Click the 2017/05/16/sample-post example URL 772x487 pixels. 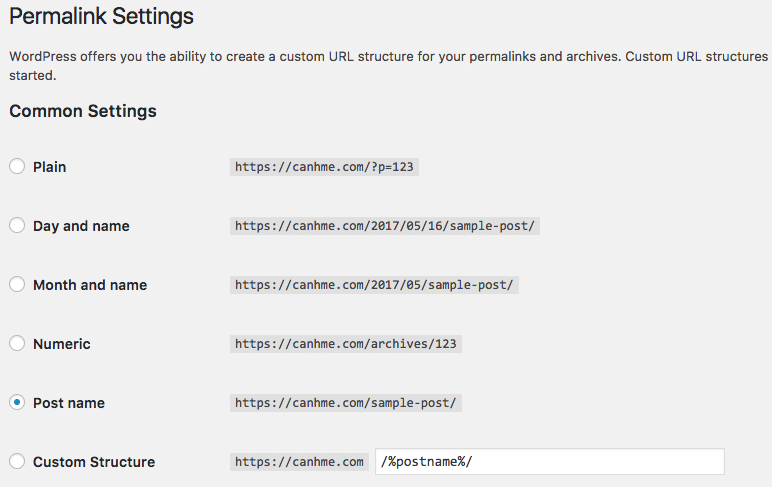click(385, 226)
